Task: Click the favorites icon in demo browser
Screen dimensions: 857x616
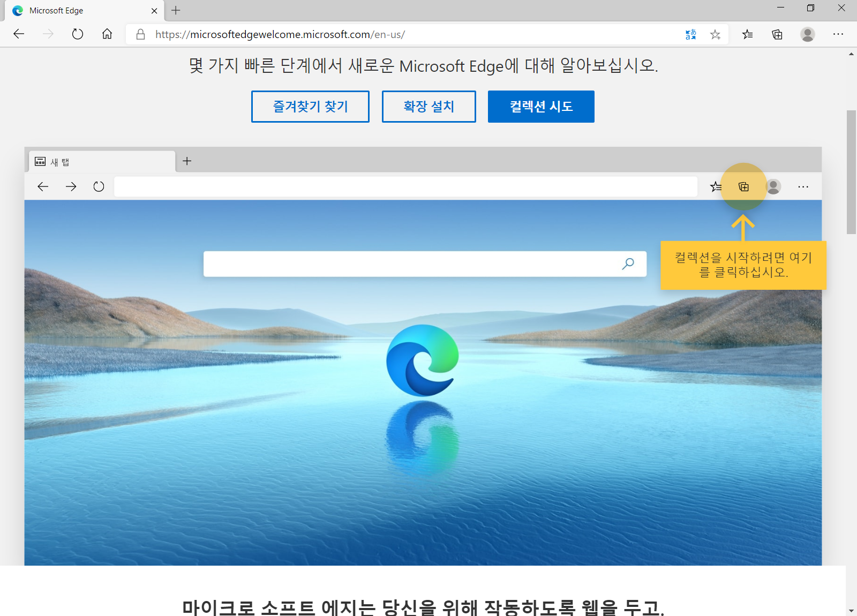Action: click(x=716, y=187)
